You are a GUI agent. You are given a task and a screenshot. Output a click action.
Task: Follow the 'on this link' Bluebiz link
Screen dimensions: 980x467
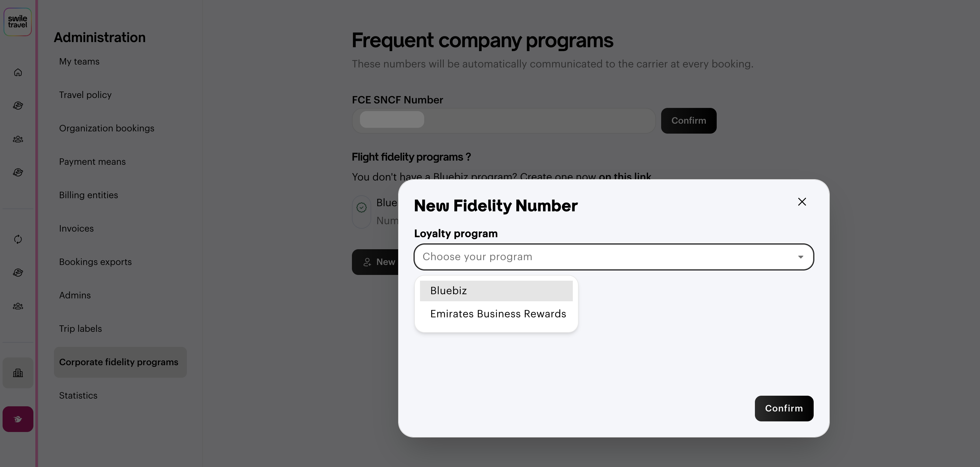point(625,177)
